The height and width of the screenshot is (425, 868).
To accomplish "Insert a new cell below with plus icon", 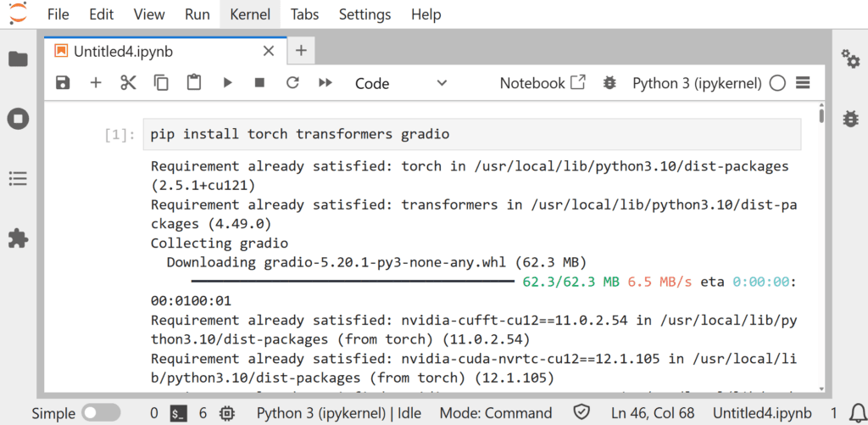I will (96, 83).
